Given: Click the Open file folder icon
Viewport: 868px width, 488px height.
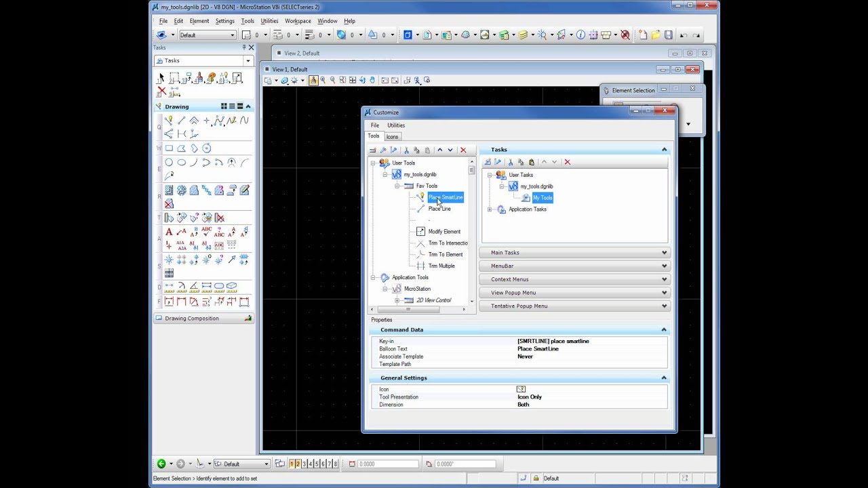Looking at the screenshot, I should point(655,35).
